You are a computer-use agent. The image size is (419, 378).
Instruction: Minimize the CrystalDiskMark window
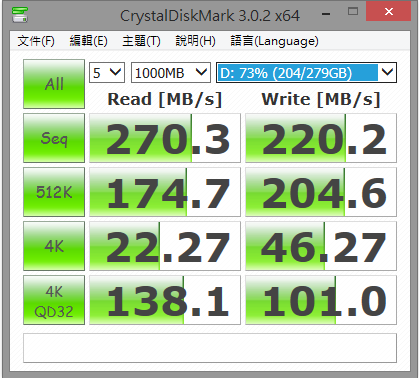click(x=326, y=14)
